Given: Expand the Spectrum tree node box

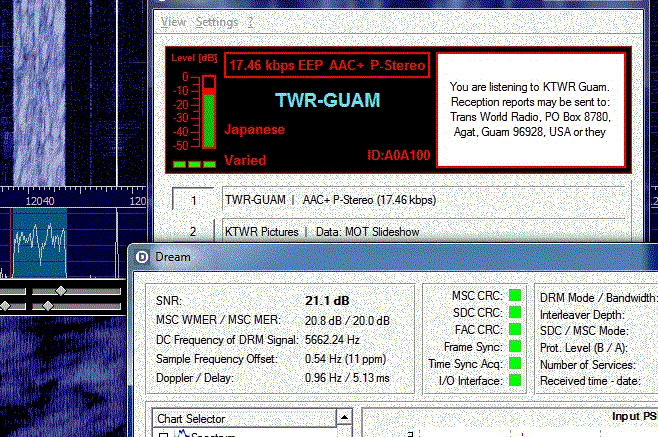Looking at the screenshot, I should pos(164,434).
